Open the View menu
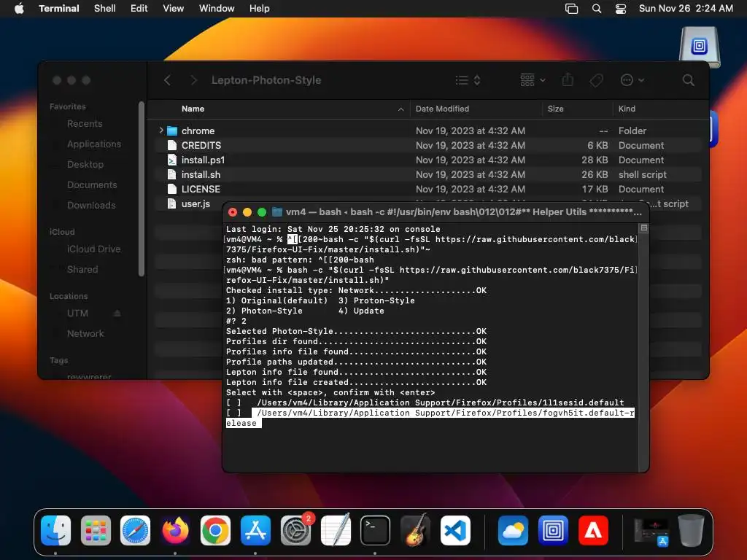This screenshot has height=560, width=747. (173, 9)
